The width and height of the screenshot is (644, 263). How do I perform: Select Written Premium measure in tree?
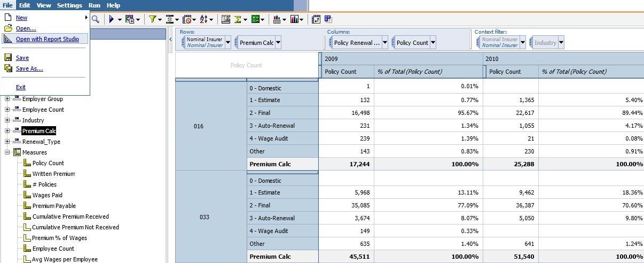[x=53, y=174]
